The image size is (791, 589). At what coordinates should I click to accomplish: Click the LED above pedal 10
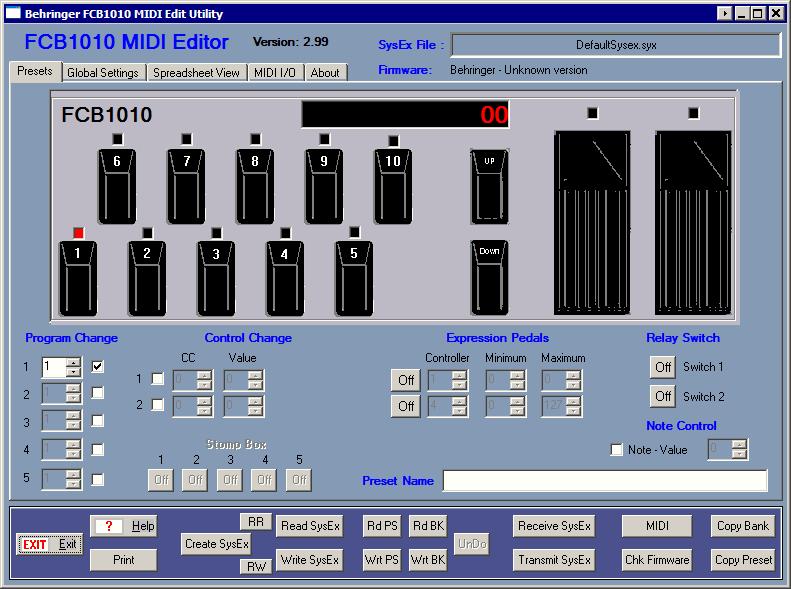[x=393, y=141]
